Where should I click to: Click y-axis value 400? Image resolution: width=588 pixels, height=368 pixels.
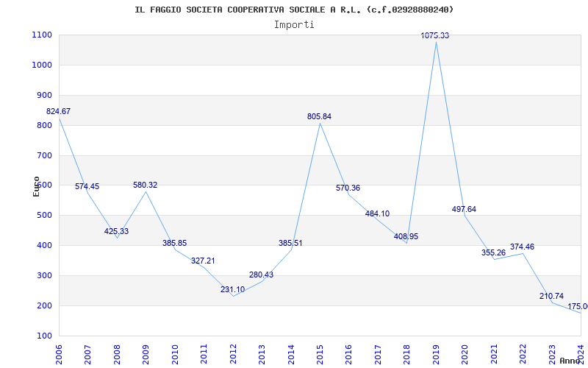(x=45, y=246)
